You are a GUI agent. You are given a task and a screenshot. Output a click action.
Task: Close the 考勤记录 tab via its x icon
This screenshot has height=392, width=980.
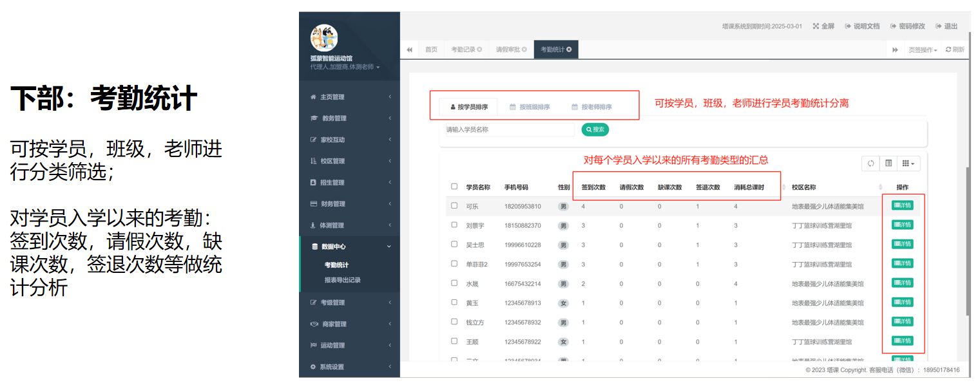479,50
